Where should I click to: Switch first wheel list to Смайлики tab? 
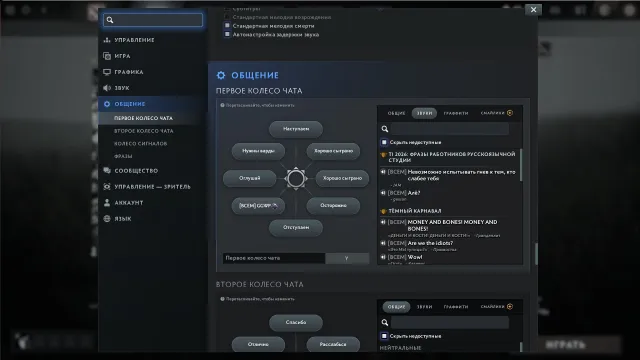pyautogui.click(x=493, y=113)
